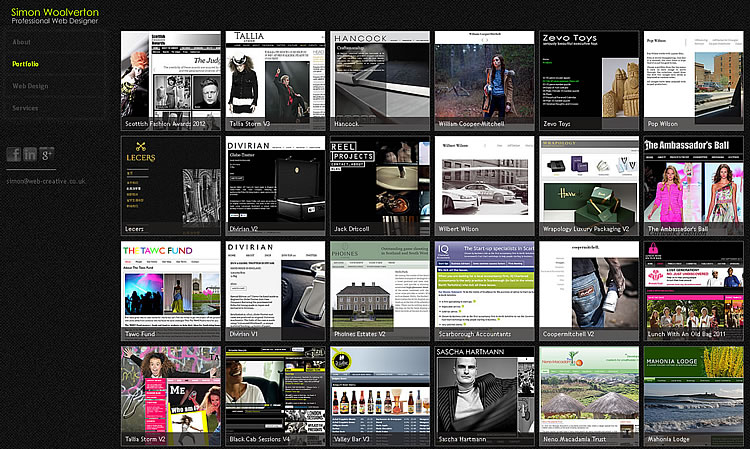750x449 pixels.
Task: Open the Phoines Estates V2 thumbnail
Action: [380, 291]
